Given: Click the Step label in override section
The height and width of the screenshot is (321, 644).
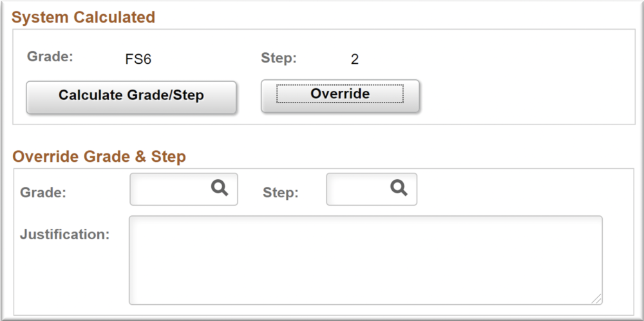Looking at the screenshot, I should click(x=281, y=192).
